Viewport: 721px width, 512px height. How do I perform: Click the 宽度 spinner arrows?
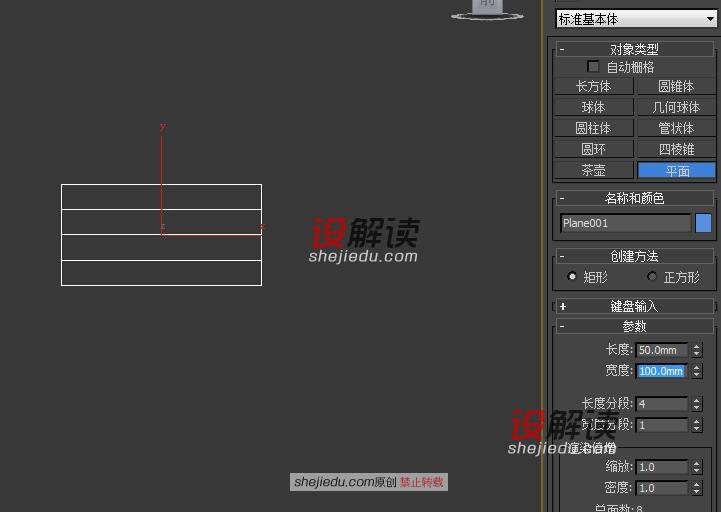[x=697, y=371]
